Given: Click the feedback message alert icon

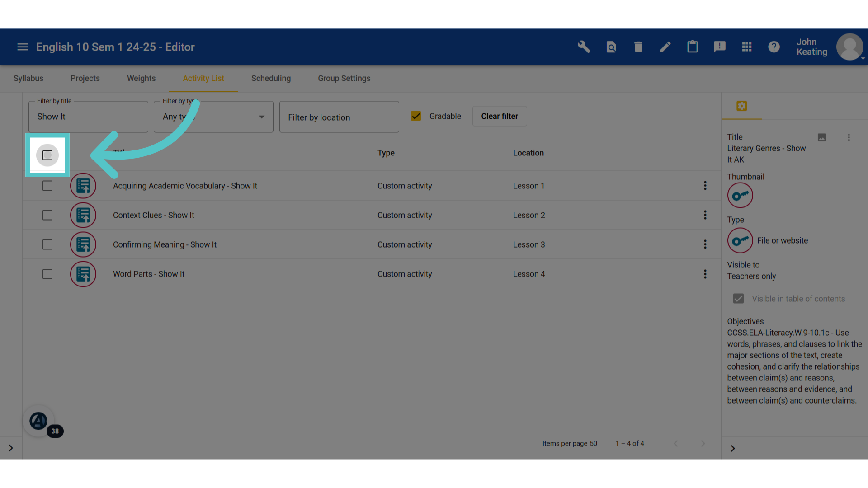Looking at the screenshot, I should (719, 47).
